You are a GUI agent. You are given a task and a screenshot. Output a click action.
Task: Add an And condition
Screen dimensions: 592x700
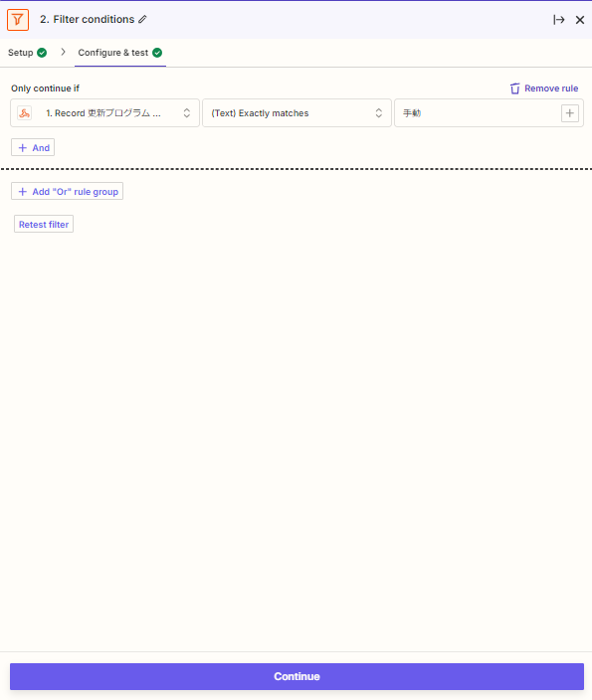[x=33, y=147]
